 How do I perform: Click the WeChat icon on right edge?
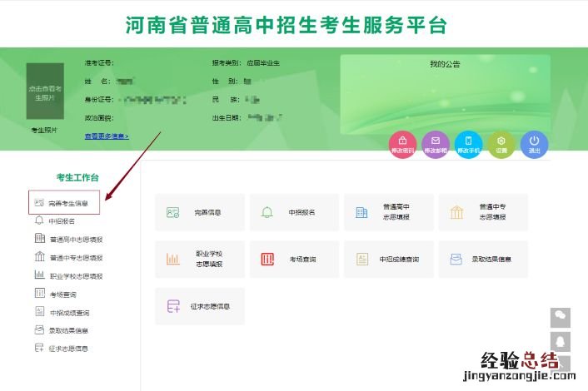561,318
